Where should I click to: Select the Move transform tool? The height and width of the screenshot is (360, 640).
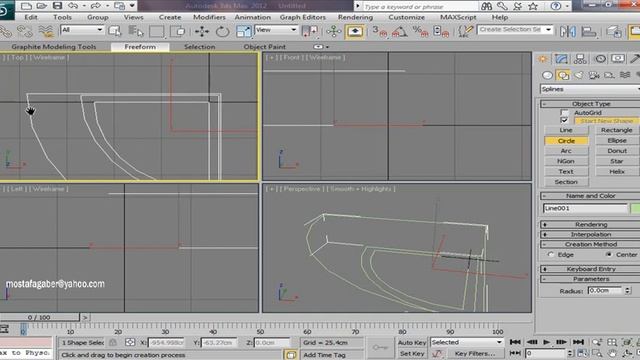pos(202,31)
